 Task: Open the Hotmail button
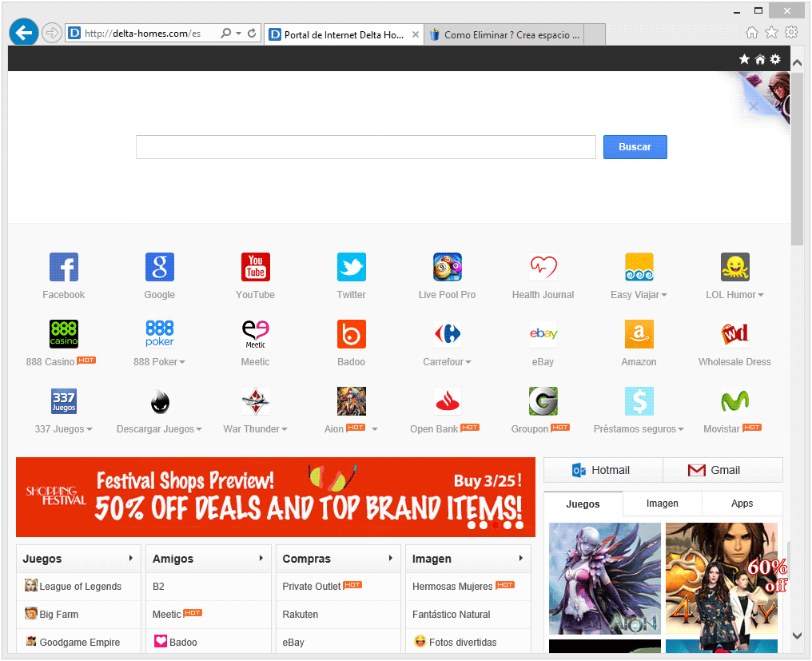(x=603, y=470)
